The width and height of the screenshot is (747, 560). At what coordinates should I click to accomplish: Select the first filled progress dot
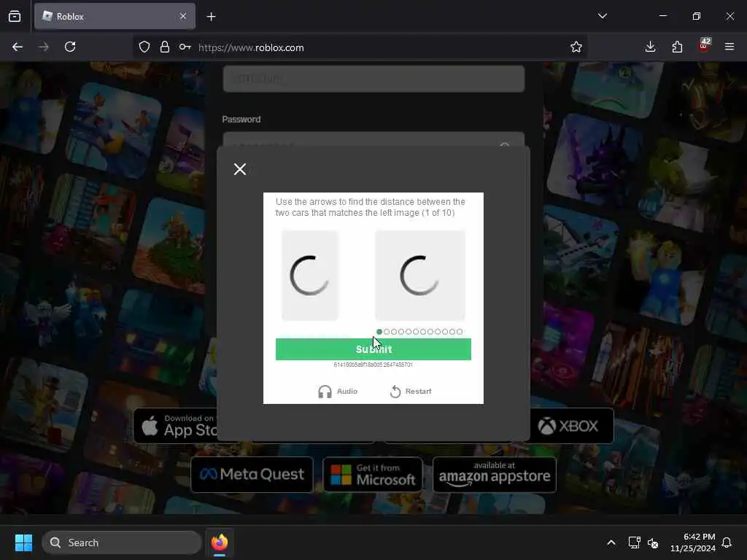[379, 332]
